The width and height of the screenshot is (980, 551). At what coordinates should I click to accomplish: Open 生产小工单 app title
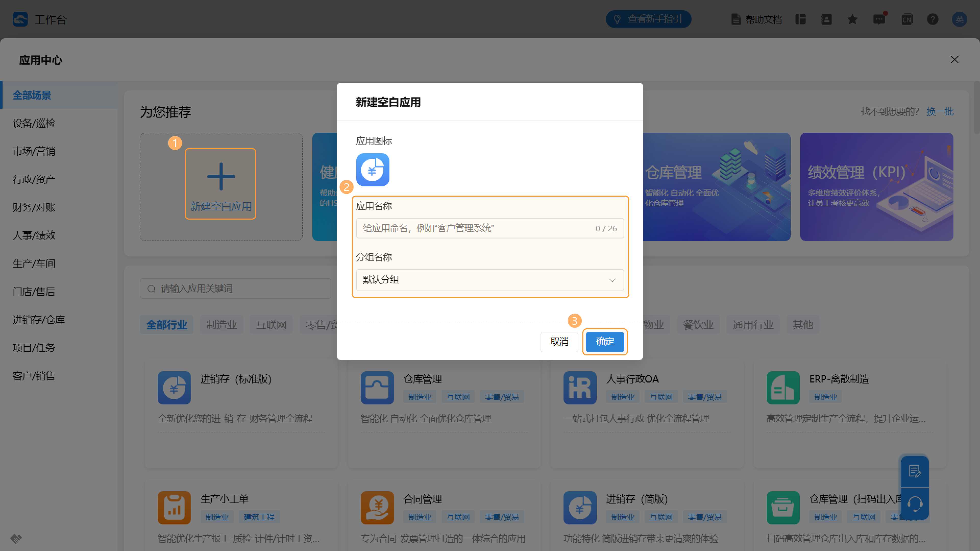225,499
